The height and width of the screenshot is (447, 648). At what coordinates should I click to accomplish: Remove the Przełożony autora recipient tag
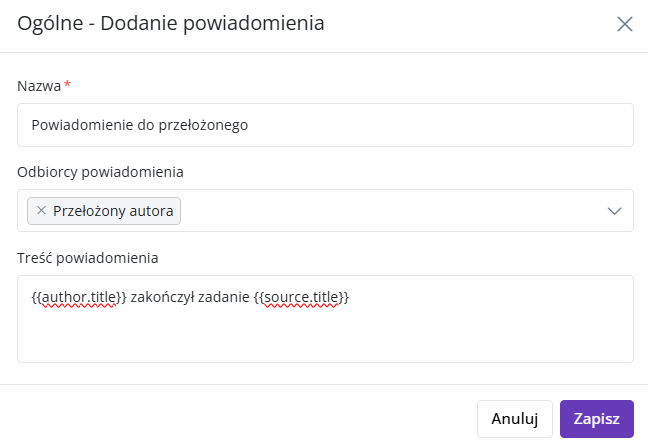click(x=41, y=210)
